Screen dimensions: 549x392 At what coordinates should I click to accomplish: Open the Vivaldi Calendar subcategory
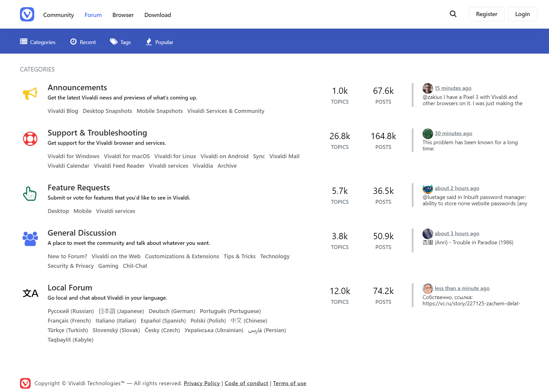tap(68, 166)
